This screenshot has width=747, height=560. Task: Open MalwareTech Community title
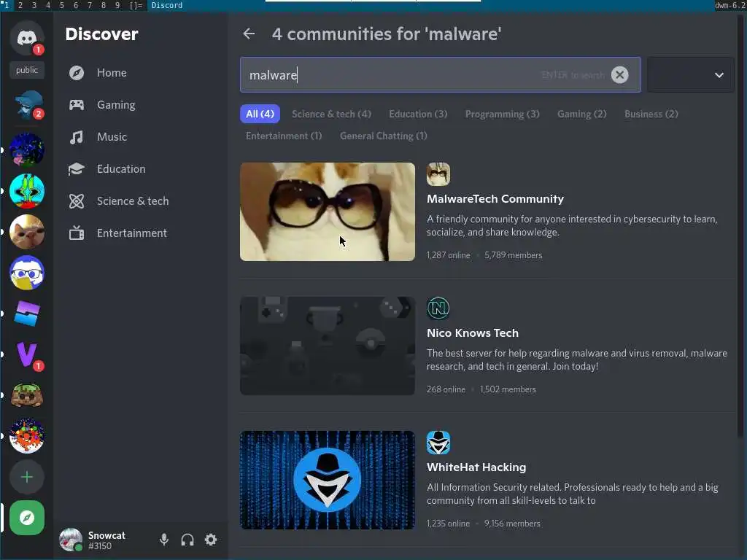coord(495,199)
